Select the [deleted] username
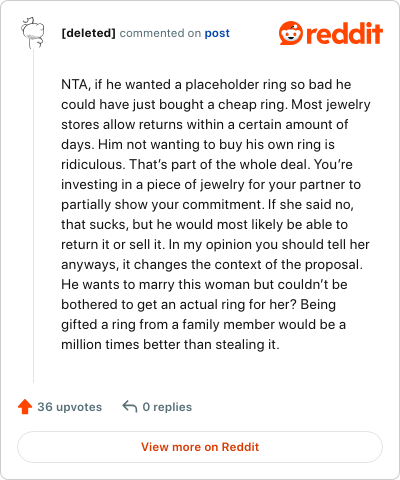Viewport: 400px width, 480px height. [88, 33]
